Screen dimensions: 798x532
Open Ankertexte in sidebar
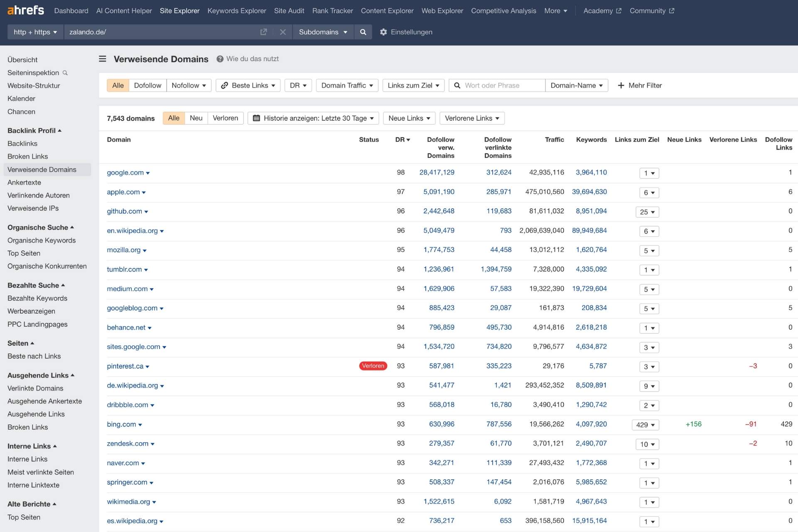24,182
